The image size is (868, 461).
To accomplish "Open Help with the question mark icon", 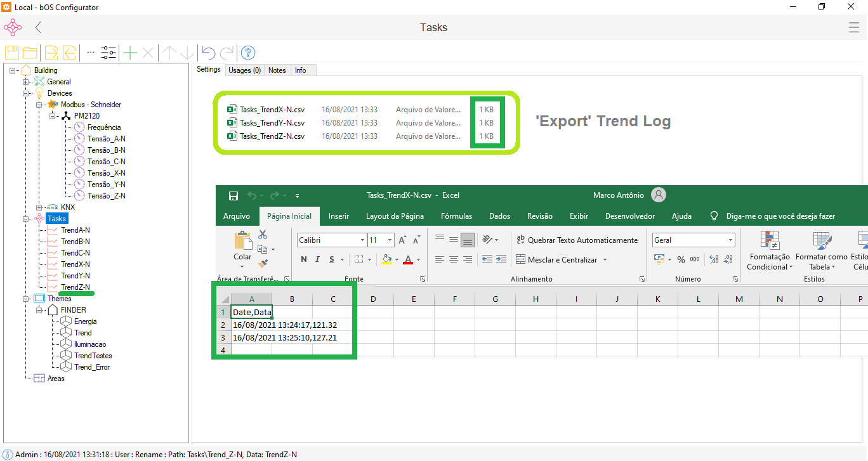I will (x=248, y=53).
